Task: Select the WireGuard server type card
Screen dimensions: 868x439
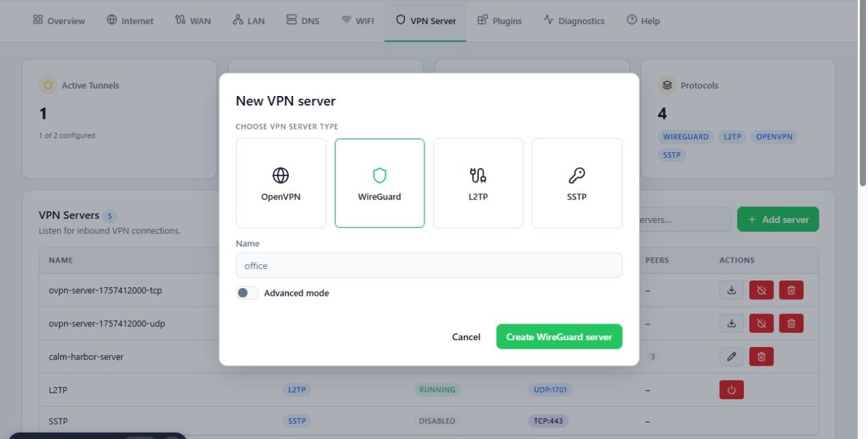Action: click(379, 183)
